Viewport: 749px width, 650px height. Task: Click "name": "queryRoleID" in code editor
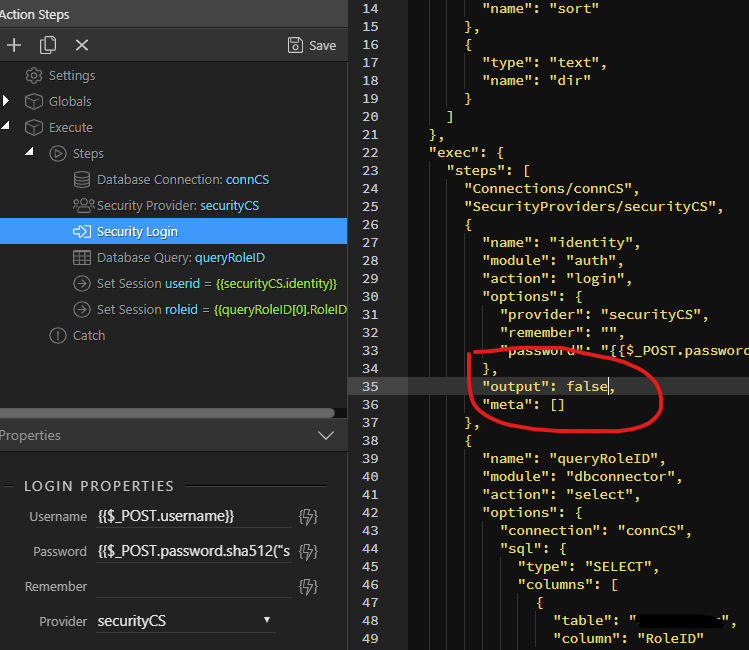(573, 458)
